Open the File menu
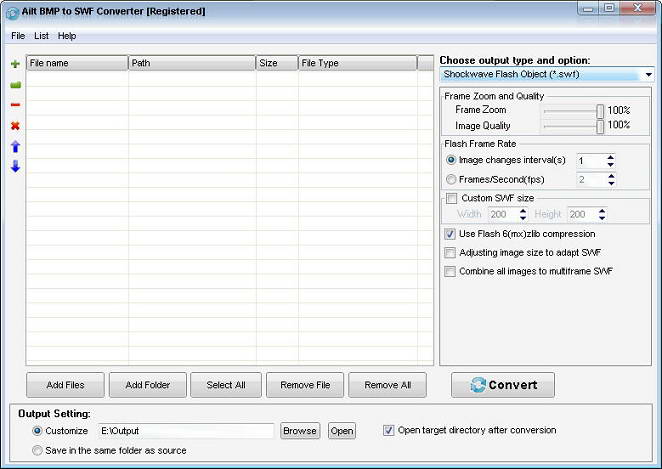Image resolution: width=662 pixels, height=469 pixels. point(18,36)
